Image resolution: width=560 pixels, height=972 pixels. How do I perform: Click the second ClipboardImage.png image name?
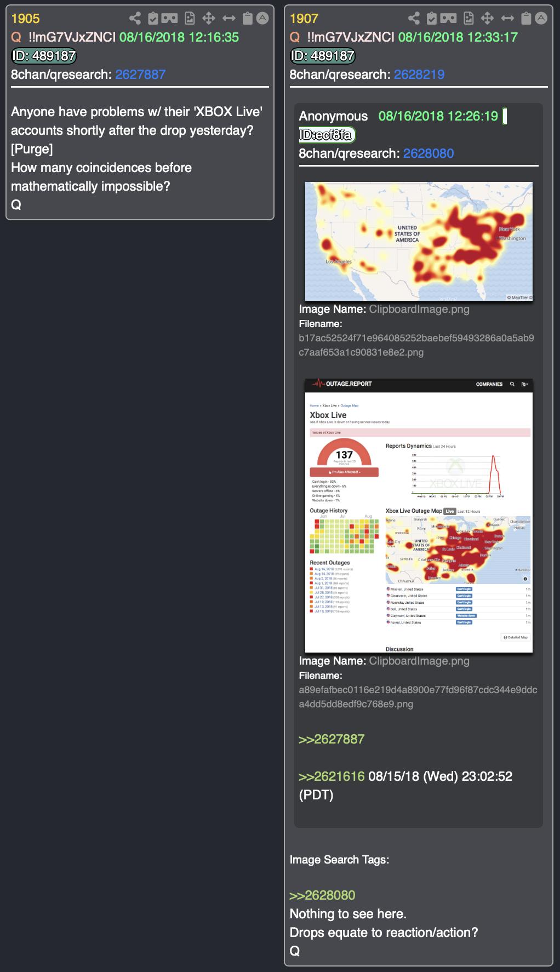click(x=419, y=661)
